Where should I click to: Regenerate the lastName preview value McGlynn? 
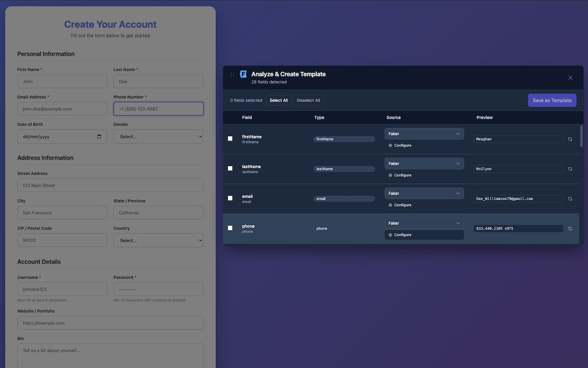coord(570,169)
